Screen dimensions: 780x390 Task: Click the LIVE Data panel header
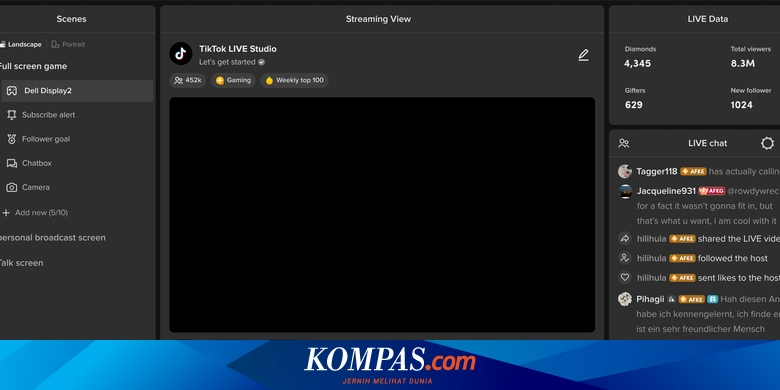pyautogui.click(x=707, y=19)
